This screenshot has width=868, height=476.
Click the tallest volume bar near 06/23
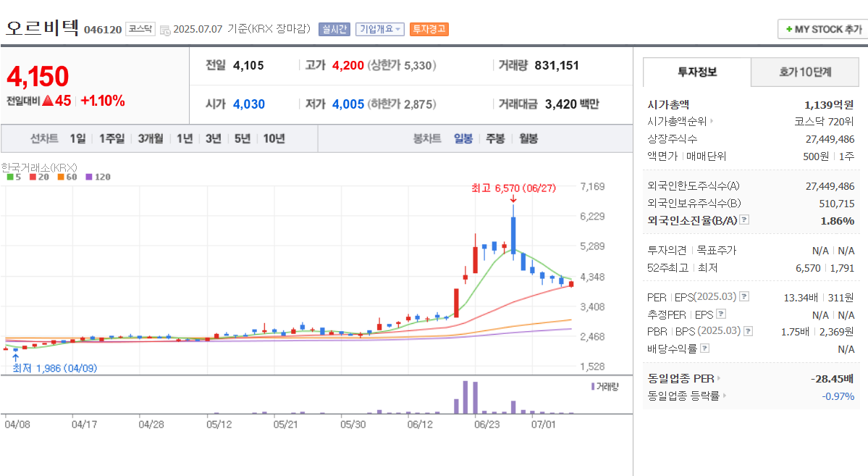[x=465, y=397]
